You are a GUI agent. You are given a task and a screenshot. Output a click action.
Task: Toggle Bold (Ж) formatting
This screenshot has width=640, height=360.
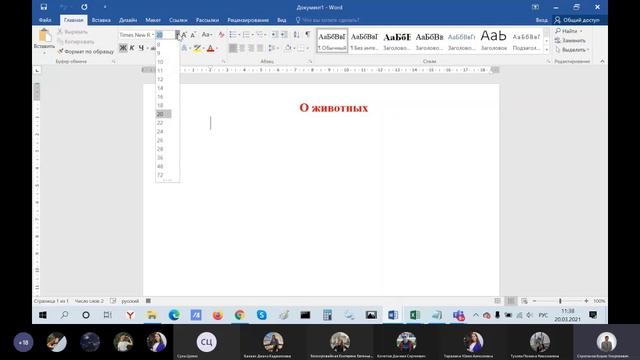click(x=123, y=48)
